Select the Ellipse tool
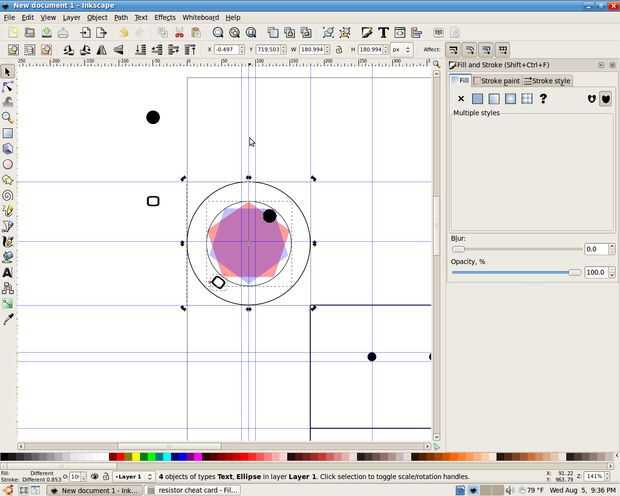 pyautogui.click(x=8, y=164)
